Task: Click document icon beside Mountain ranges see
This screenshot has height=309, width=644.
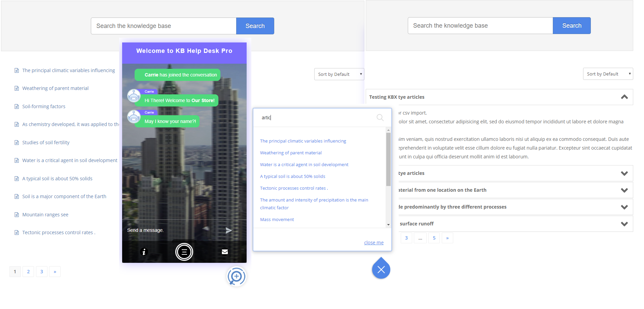Action: (16, 215)
